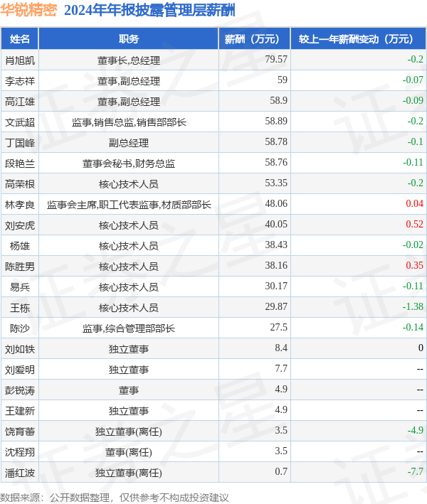The image size is (427, 504).
Task: Click the 董事会秘书,财务总监 cell
Action: (128, 163)
